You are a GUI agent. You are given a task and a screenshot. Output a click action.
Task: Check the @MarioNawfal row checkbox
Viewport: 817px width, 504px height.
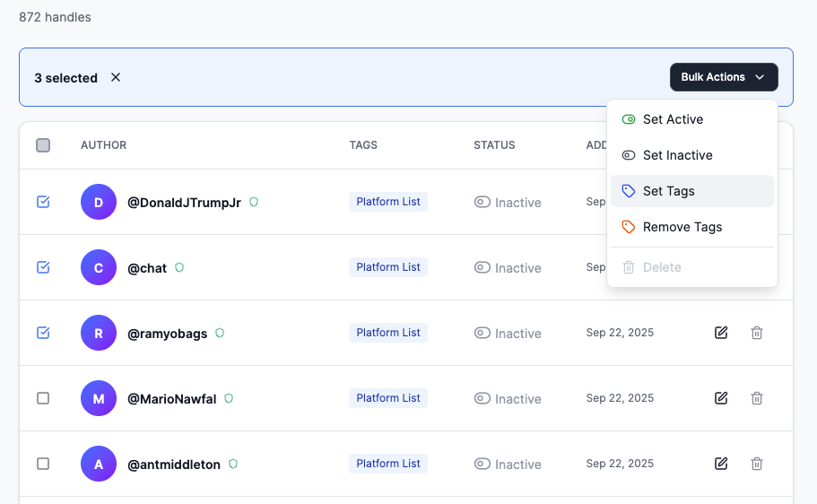coord(43,398)
